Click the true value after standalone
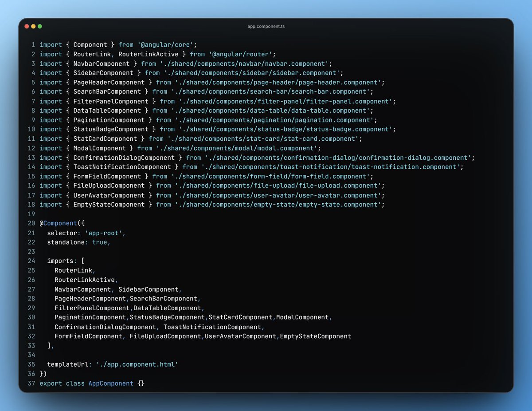532x411 pixels. (x=99, y=242)
